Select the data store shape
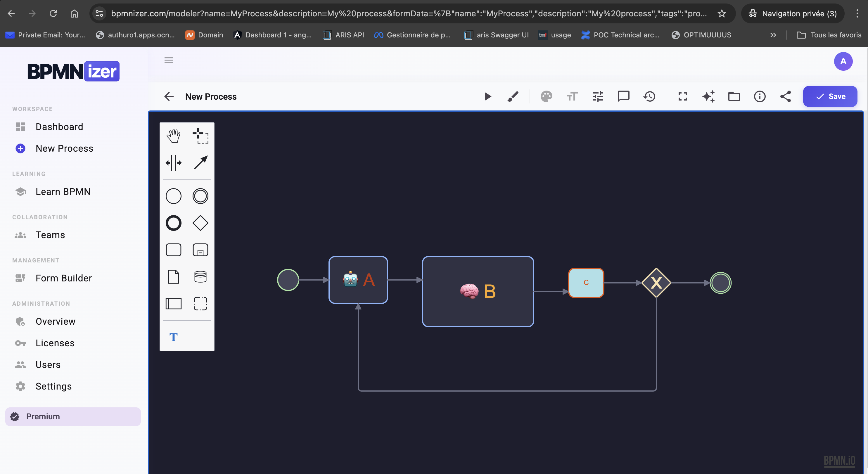The width and height of the screenshot is (868, 474). [200, 276]
